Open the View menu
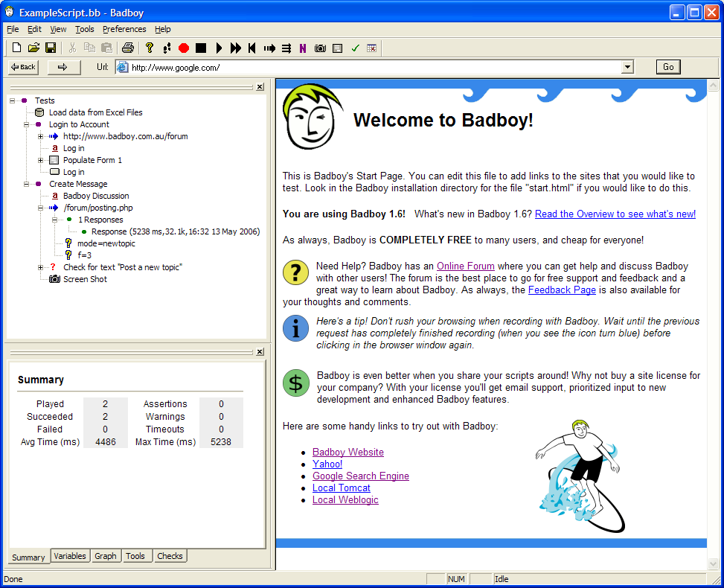This screenshot has width=724, height=588. point(58,29)
